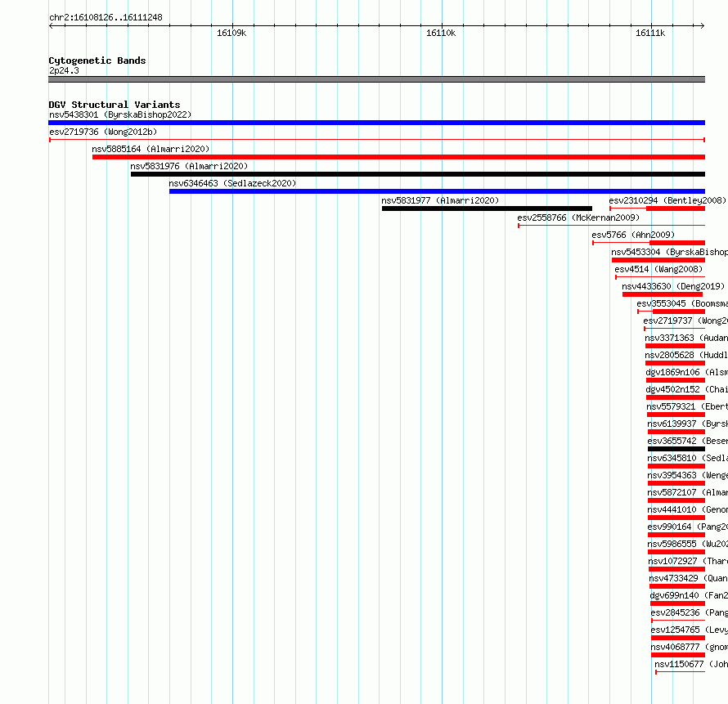Select the dgv1869n106 variant label

pyautogui.click(x=686, y=372)
